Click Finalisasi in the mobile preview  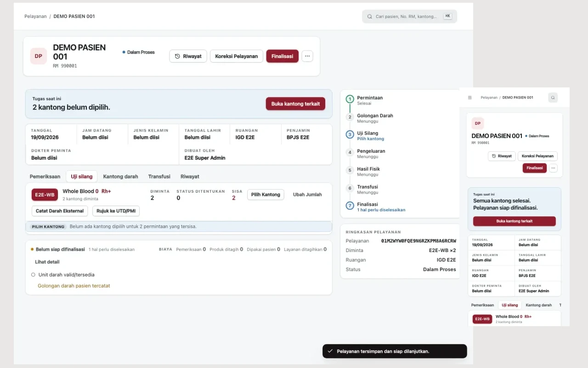click(535, 168)
